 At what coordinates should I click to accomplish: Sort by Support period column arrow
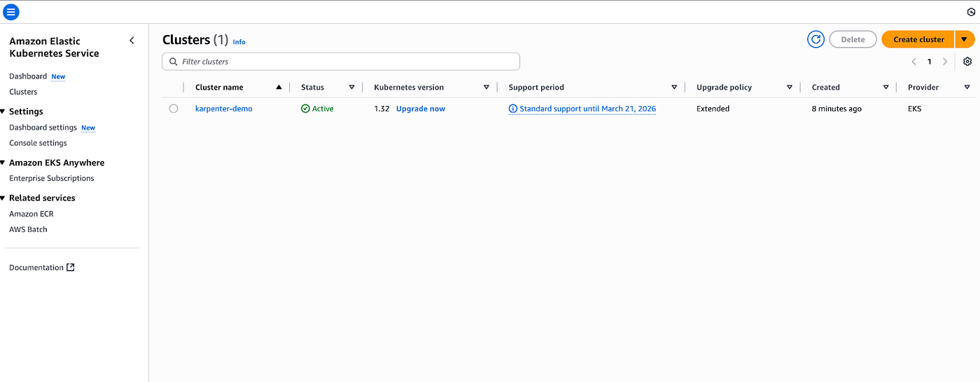pyautogui.click(x=674, y=88)
